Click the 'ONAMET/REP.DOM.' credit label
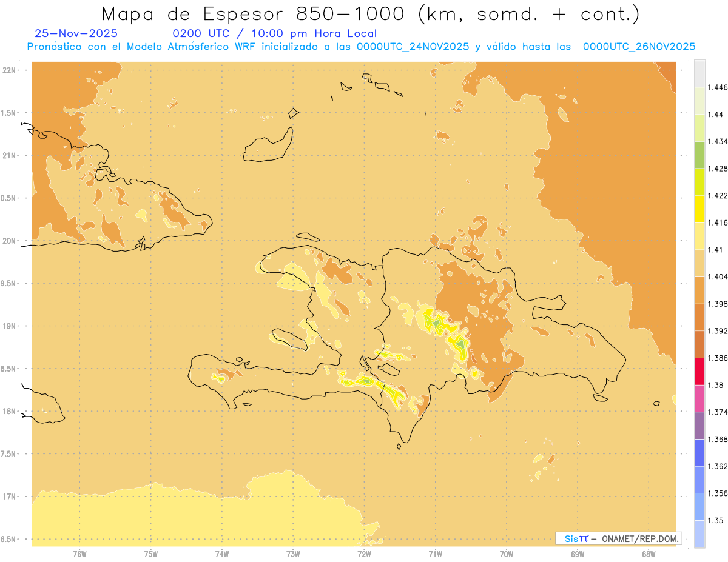728x562 pixels. point(641,538)
